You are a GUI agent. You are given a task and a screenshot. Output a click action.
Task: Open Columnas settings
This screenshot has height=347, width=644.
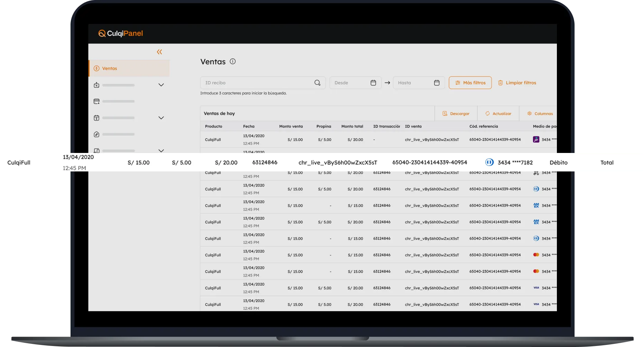click(x=540, y=114)
